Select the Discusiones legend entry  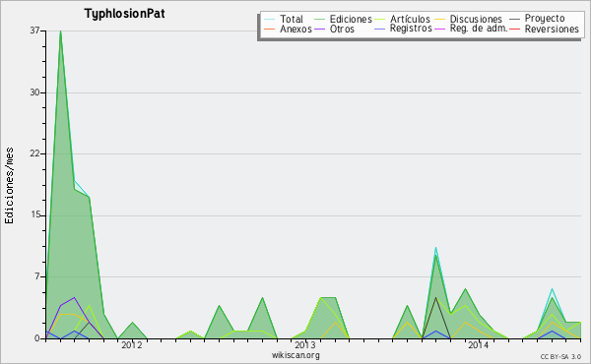pos(469,19)
